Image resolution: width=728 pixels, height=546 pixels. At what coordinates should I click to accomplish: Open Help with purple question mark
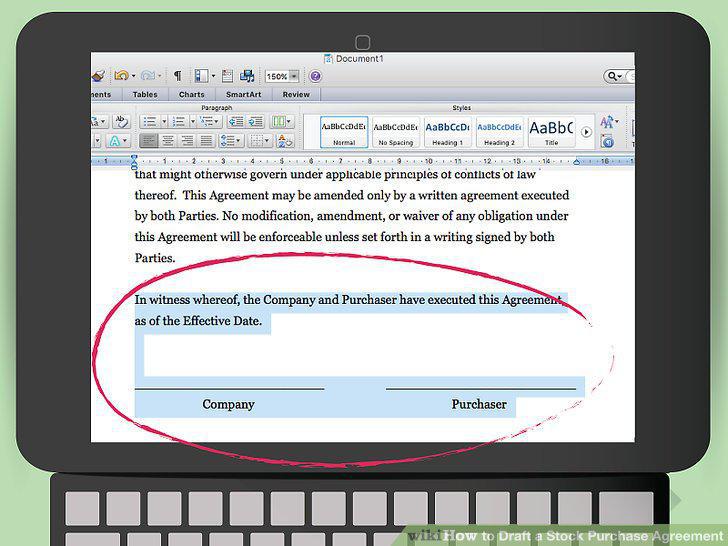[x=315, y=76]
